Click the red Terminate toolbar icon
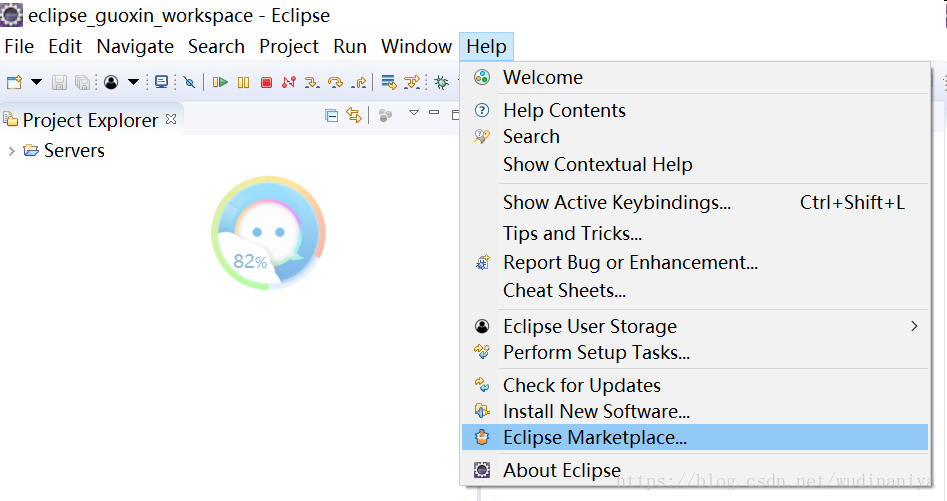Screen dimensions: 947x501 pyautogui.click(x=266, y=82)
